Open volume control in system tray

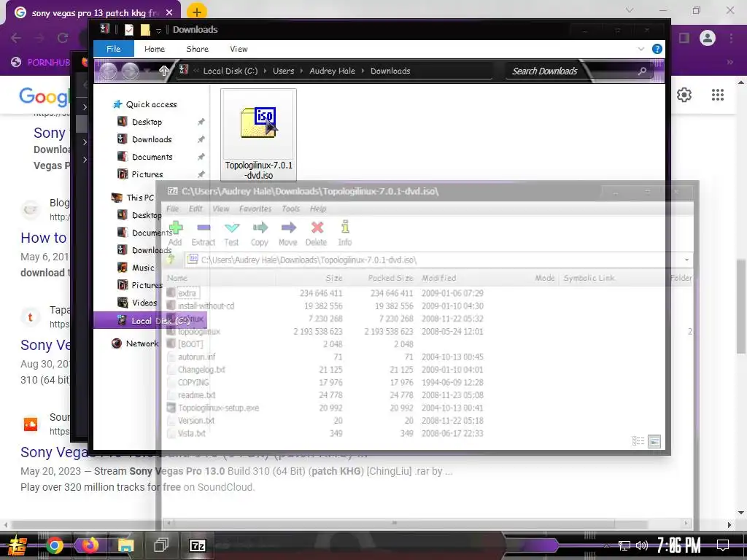pyautogui.click(x=642, y=545)
